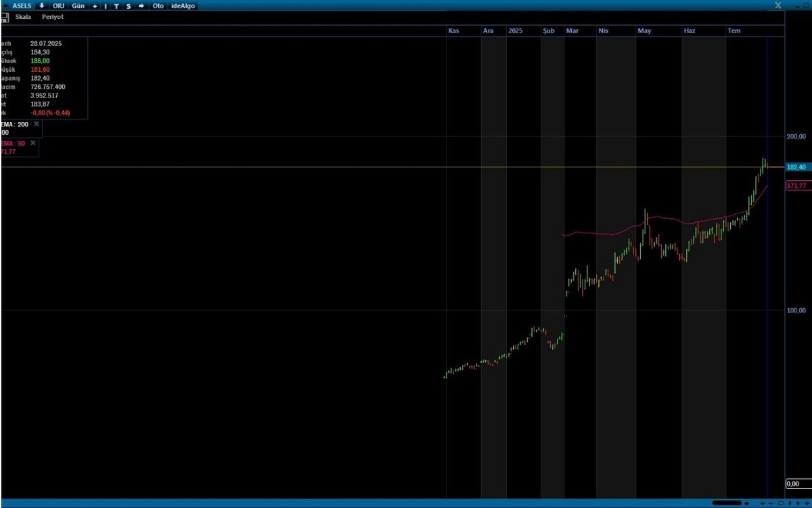Click the zoom in plus icon at bottom

[x=763, y=503]
